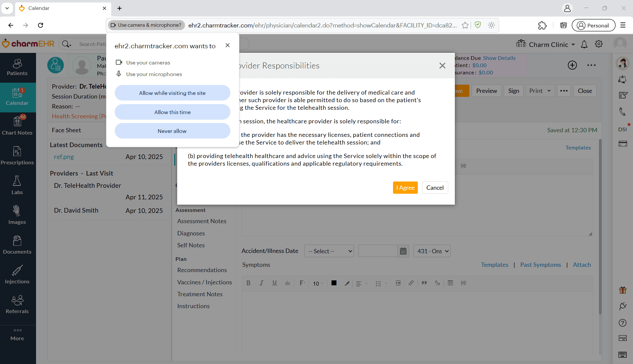Screen dimensions: 633x364
Task: Open the Referrals sidebar section
Action: point(17,304)
